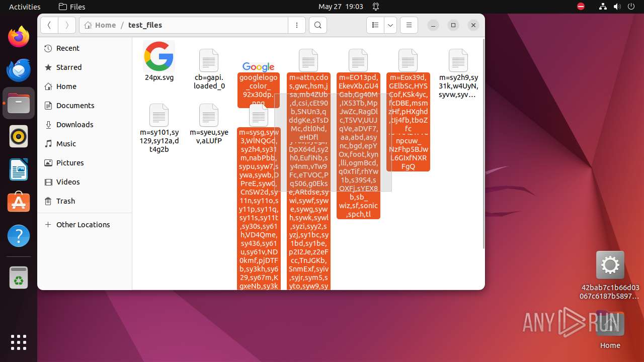Open Recent in the sidebar
The height and width of the screenshot is (362, 644).
(85, 48)
